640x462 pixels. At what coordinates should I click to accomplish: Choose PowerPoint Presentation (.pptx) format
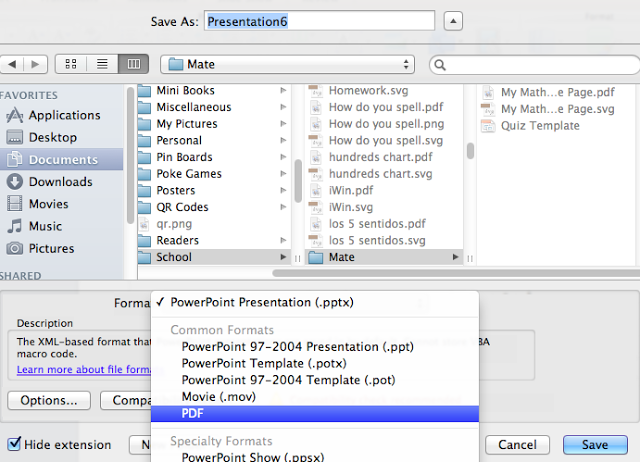pos(315,302)
